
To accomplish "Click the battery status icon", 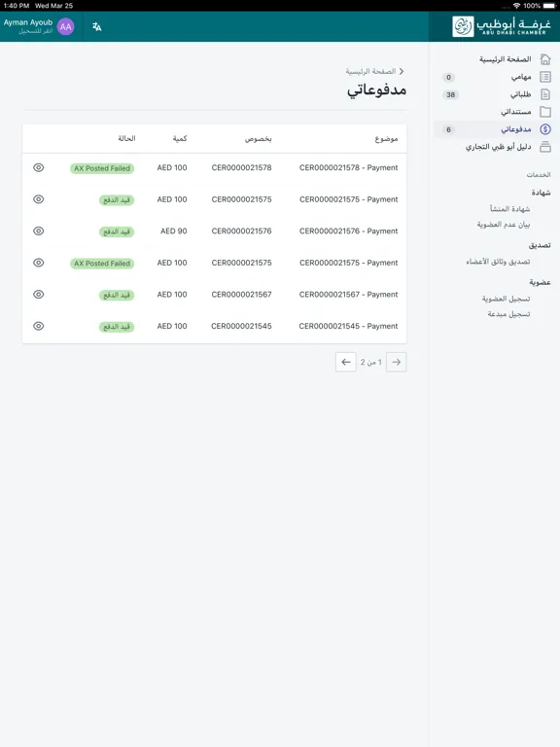I will pos(549,6).
